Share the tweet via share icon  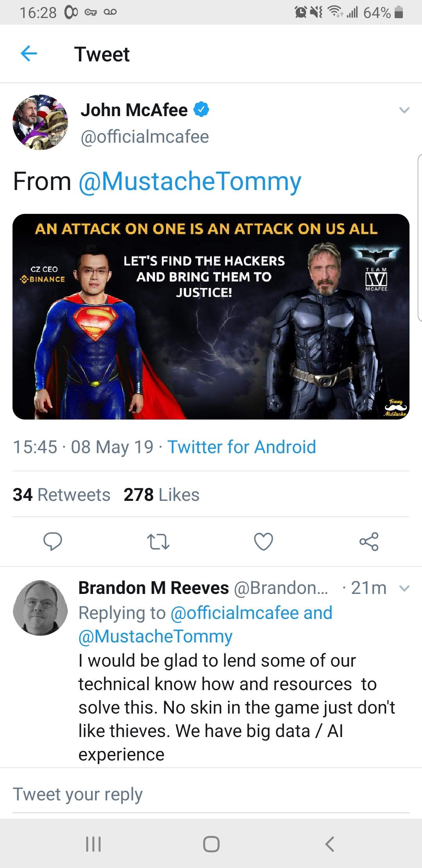click(x=369, y=542)
